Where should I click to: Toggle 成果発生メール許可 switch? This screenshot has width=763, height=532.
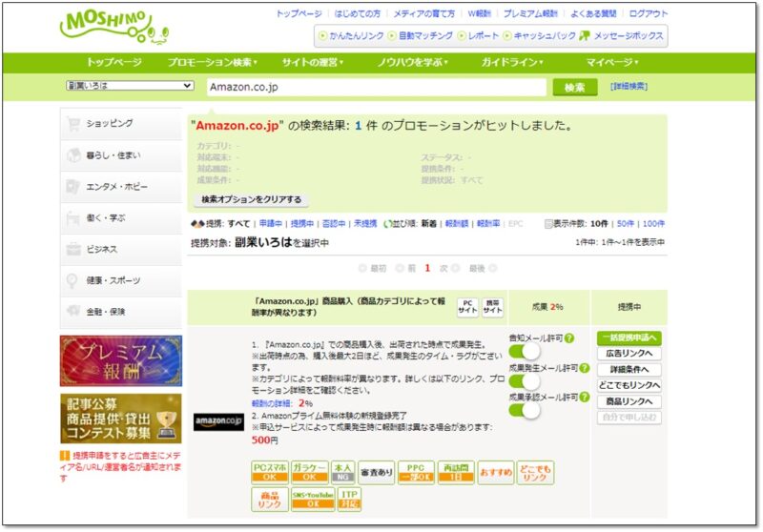point(524,380)
